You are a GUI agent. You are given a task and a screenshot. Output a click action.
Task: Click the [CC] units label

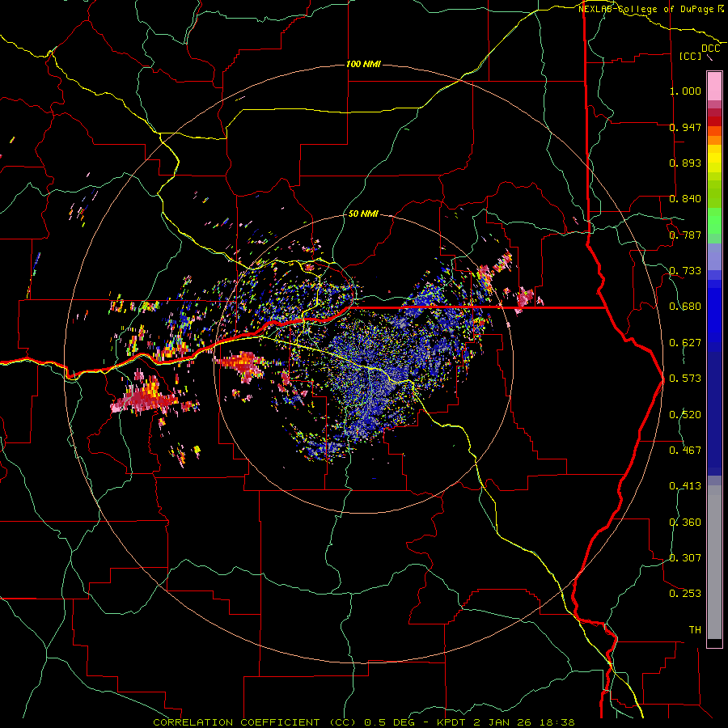click(690, 56)
